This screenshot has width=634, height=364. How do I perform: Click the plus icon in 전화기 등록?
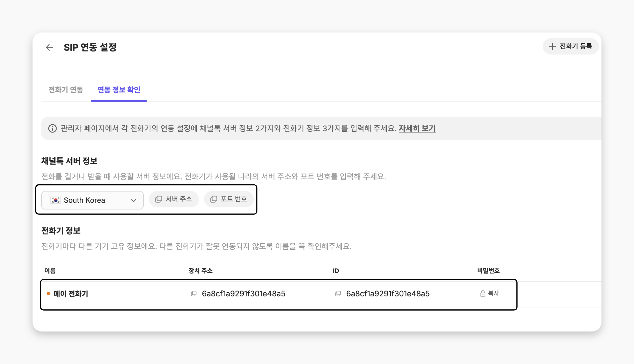552,46
